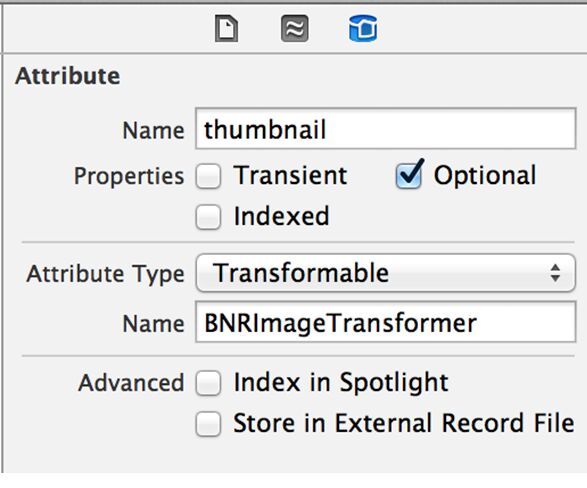Screen dimensions: 587x488
Task: Click the Properties row label
Action: pyautogui.click(x=129, y=176)
